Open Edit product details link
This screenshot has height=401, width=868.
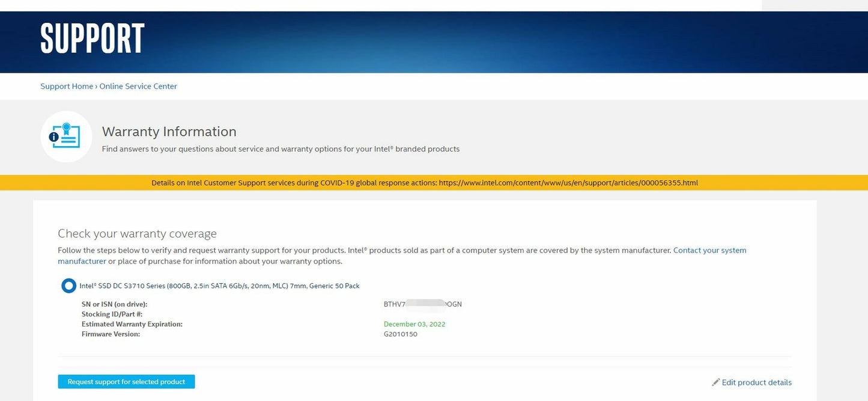(x=756, y=382)
